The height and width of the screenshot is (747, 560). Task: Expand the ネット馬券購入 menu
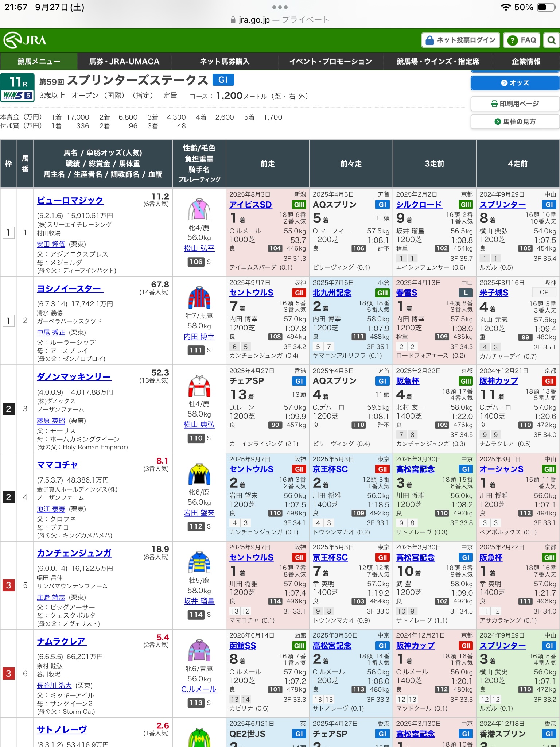225,61
